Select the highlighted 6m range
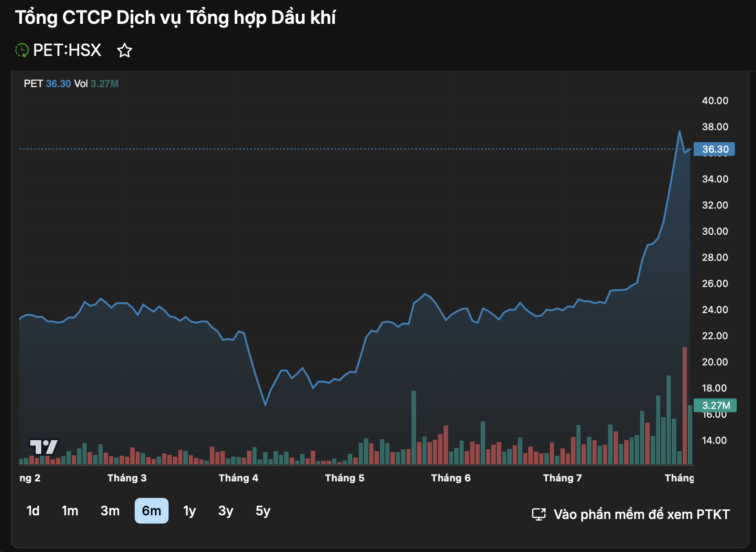 (x=152, y=511)
